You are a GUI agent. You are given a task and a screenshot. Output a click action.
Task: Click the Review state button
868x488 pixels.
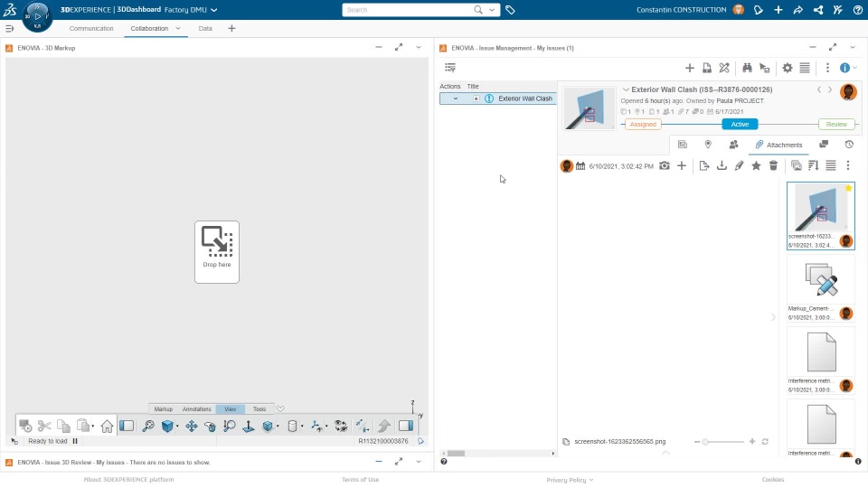tap(836, 125)
